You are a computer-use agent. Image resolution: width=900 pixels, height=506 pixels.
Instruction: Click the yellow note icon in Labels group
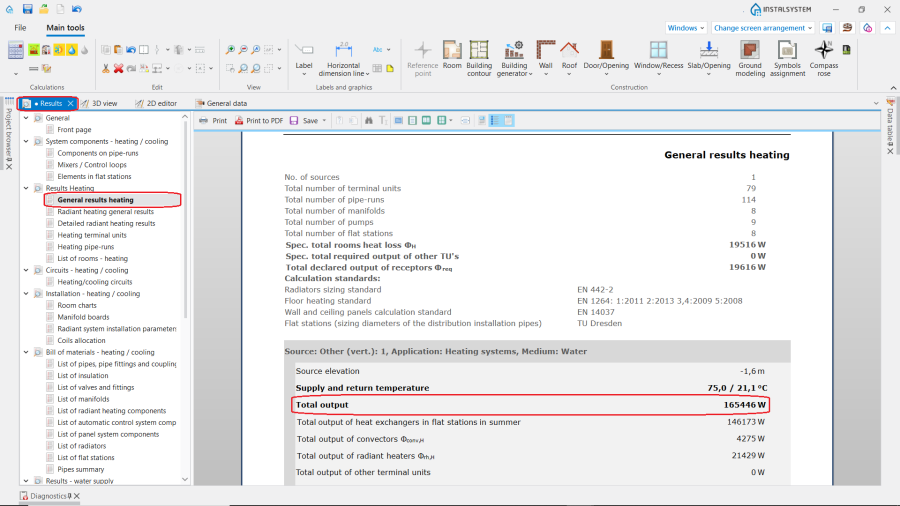click(390, 68)
